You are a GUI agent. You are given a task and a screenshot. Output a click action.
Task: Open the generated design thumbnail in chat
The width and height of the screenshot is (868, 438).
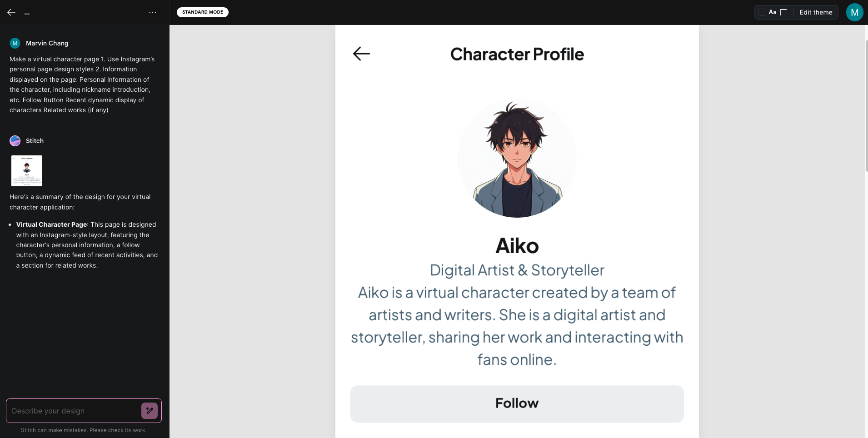(27, 171)
